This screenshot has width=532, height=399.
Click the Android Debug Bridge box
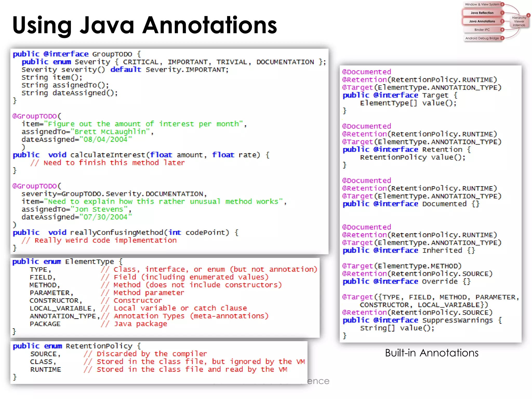(482, 38)
